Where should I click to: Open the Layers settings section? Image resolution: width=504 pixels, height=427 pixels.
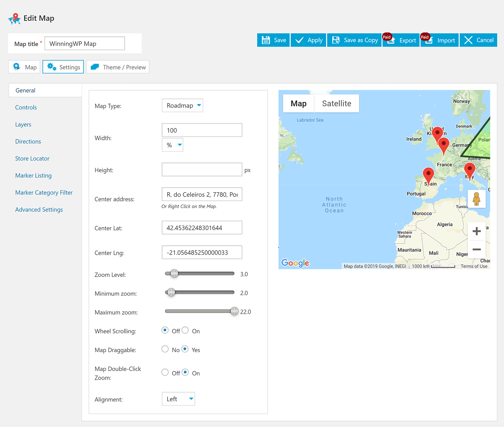click(23, 124)
